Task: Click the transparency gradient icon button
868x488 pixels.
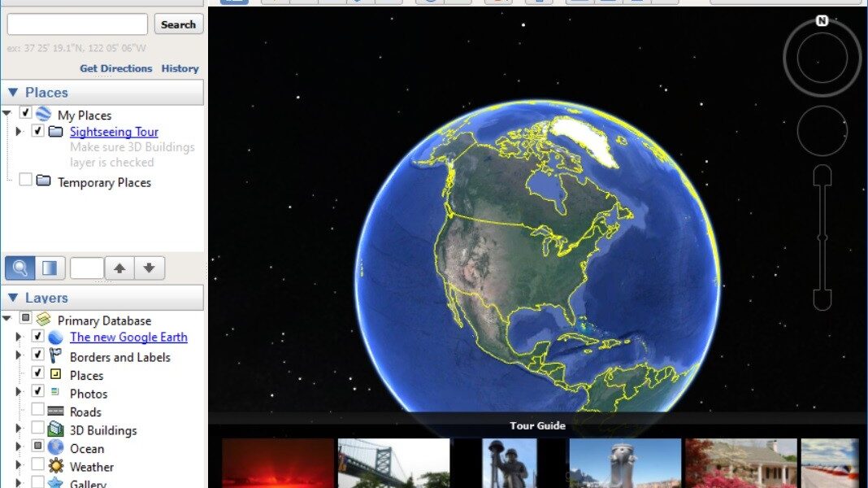Action: [50, 268]
